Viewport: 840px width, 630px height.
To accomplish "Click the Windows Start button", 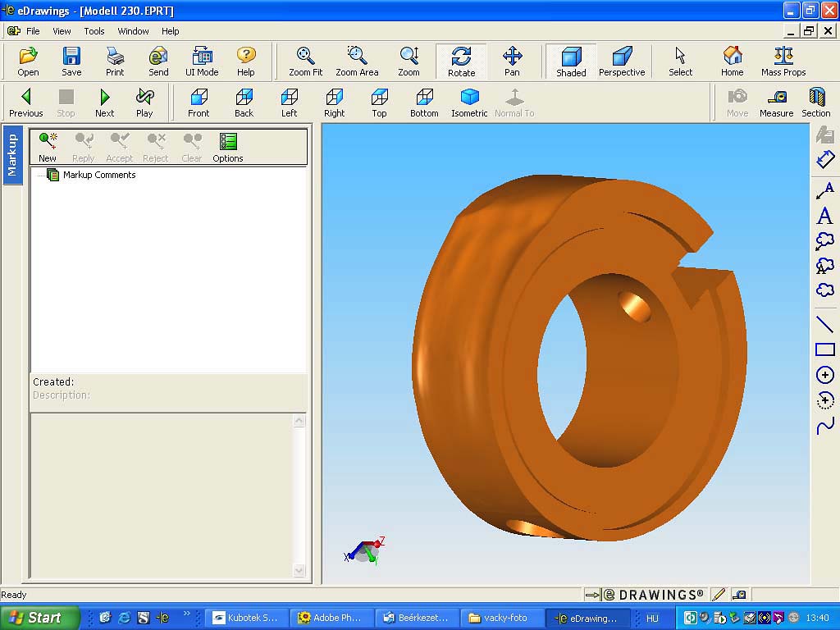I will pyautogui.click(x=37, y=618).
